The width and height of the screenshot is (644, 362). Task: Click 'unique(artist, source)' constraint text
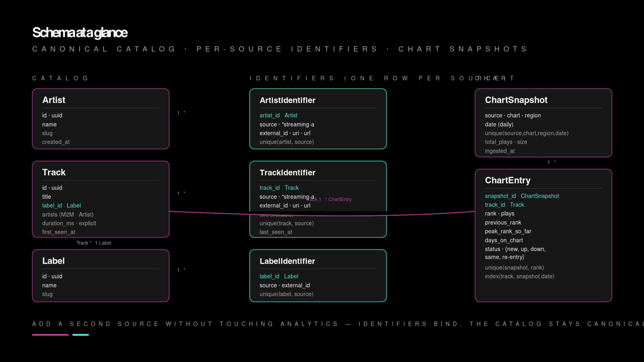click(287, 142)
